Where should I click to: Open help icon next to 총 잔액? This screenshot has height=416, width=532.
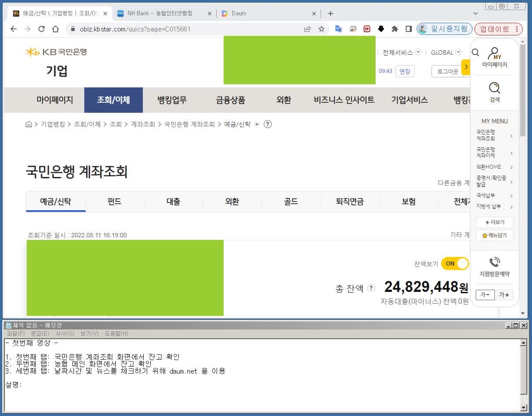pyautogui.click(x=371, y=288)
